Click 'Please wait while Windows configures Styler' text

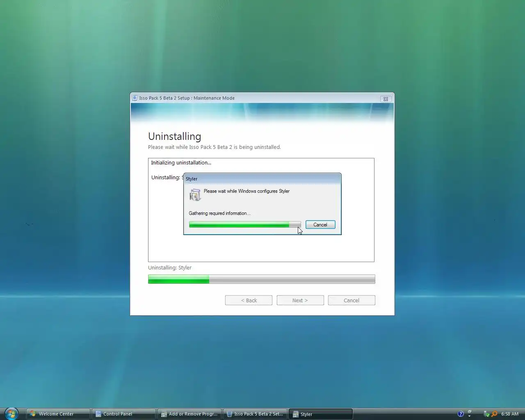(247, 191)
